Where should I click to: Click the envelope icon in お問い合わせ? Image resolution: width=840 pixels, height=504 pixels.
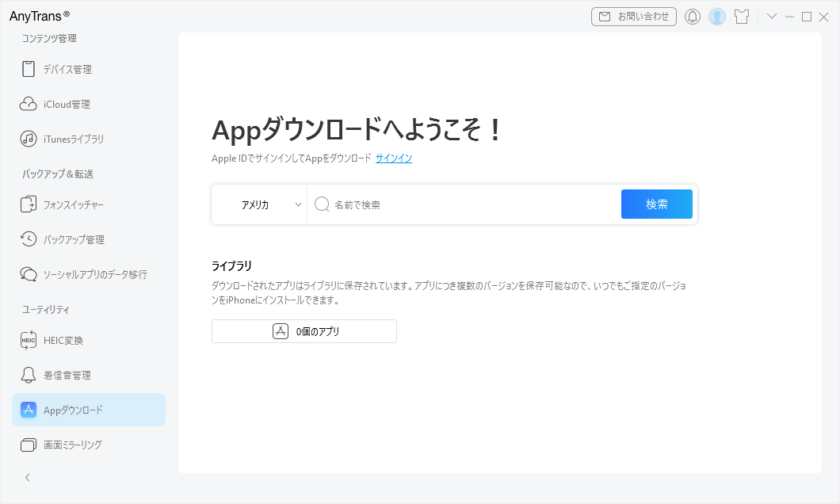(605, 17)
